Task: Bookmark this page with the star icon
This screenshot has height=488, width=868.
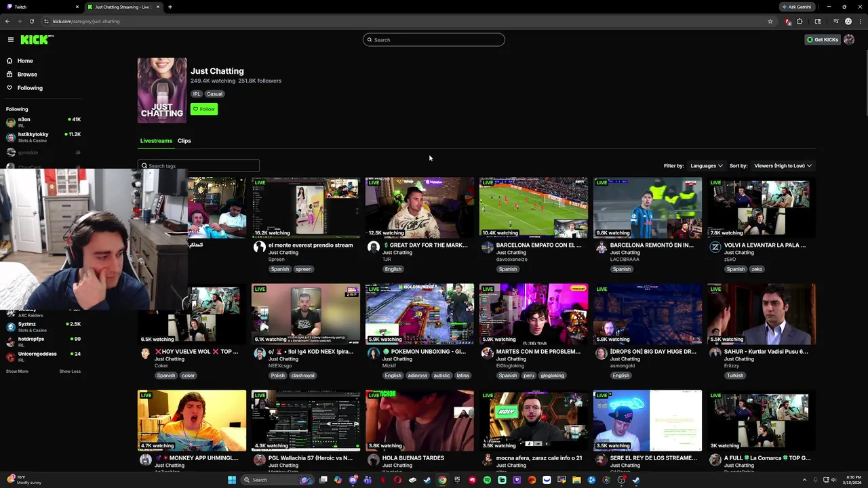Action: point(770,21)
